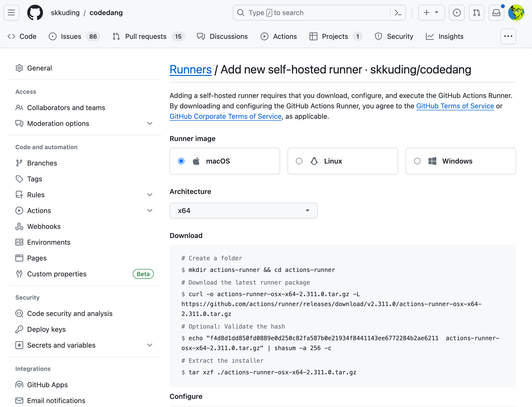The width and height of the screenshot is (532, 407).
Task: Click the Discussions icon in top tabs
Action: (x=201, y=36)
